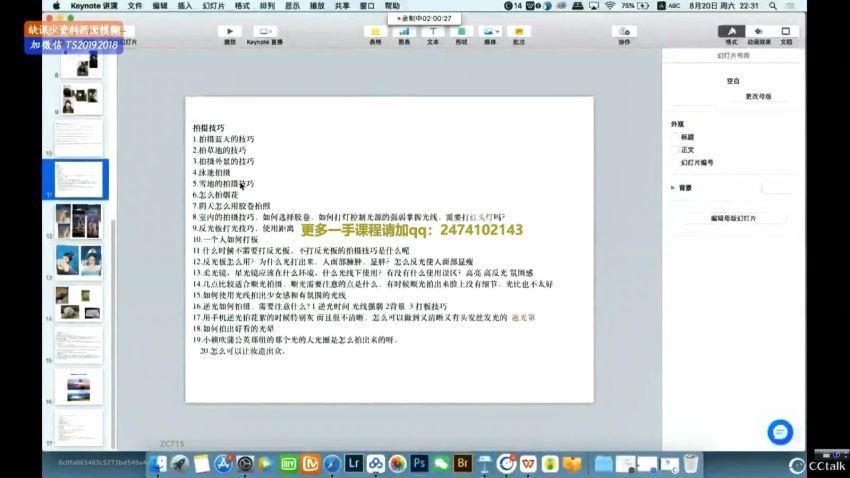Launch Adobe Bridge (Br) from the Dock
The height and width of the screenshot is (478, 850).
tap(462, 464)
